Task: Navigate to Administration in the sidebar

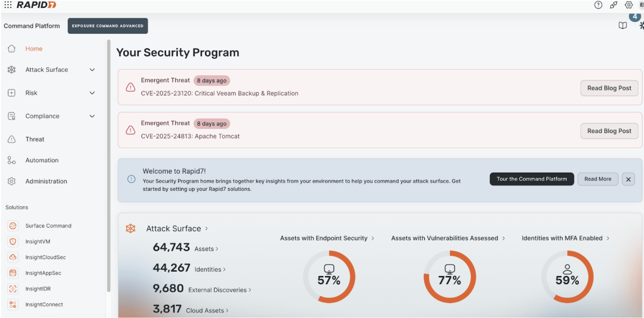Action: [46, 181]
